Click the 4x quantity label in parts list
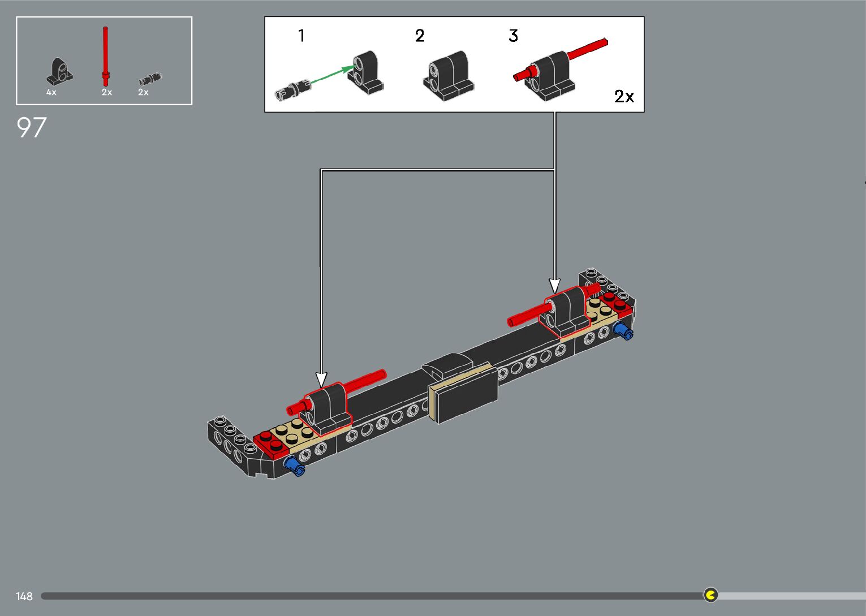866x616 pixels. [51, 92]
